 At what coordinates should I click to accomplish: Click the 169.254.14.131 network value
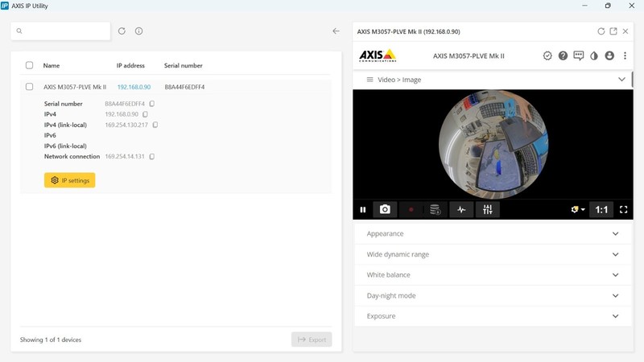coord(125,156)
